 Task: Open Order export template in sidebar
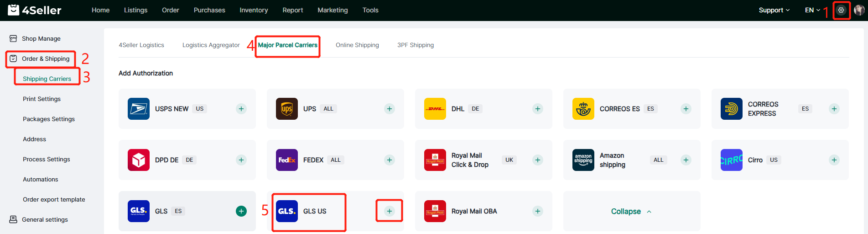tap(54, 199)
